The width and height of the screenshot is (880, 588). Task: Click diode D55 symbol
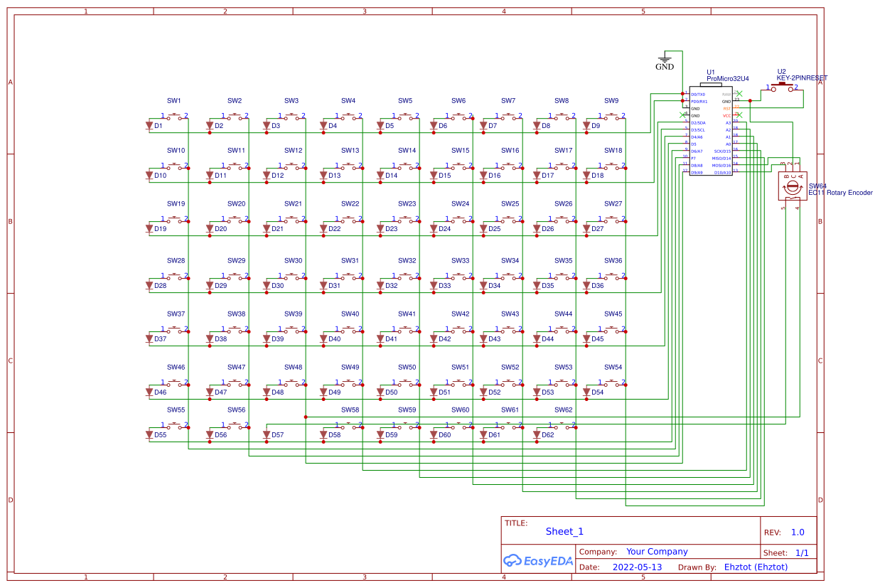(x=151, y=434)
